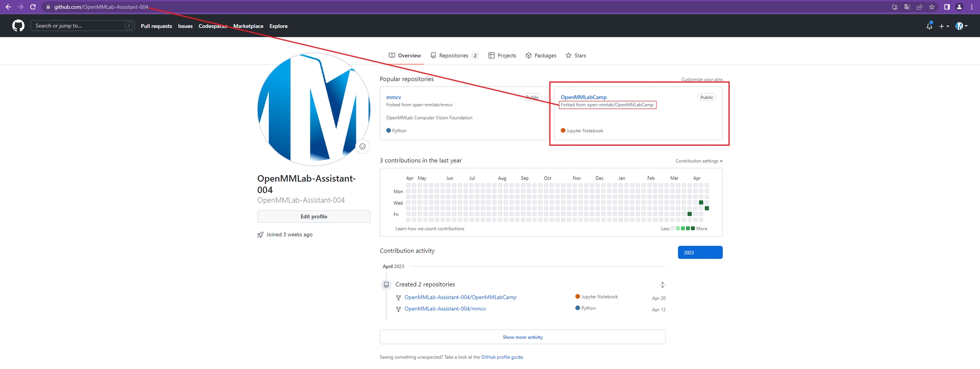The height and width of the screenshot is (369, 980).
Task: Expand the plus create-new dropdown
Action: pos(944,26)
